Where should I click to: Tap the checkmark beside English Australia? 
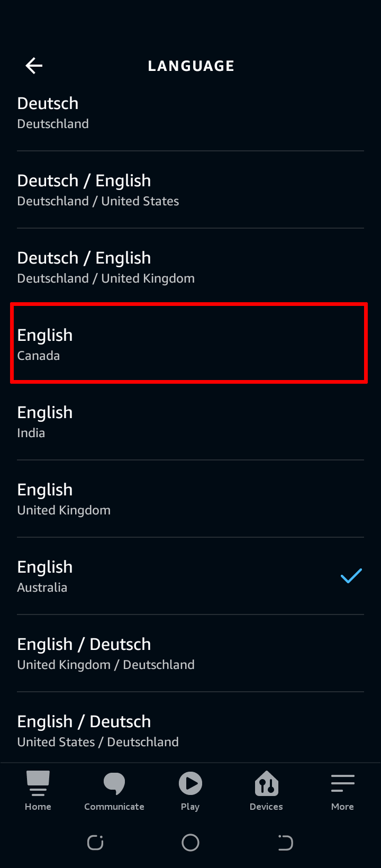point(351,576)
